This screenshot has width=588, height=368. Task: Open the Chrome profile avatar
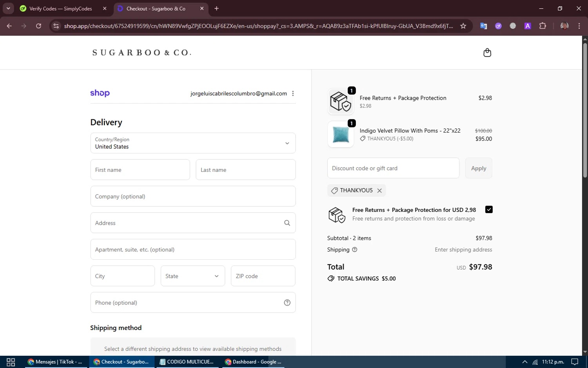[564, 26]
